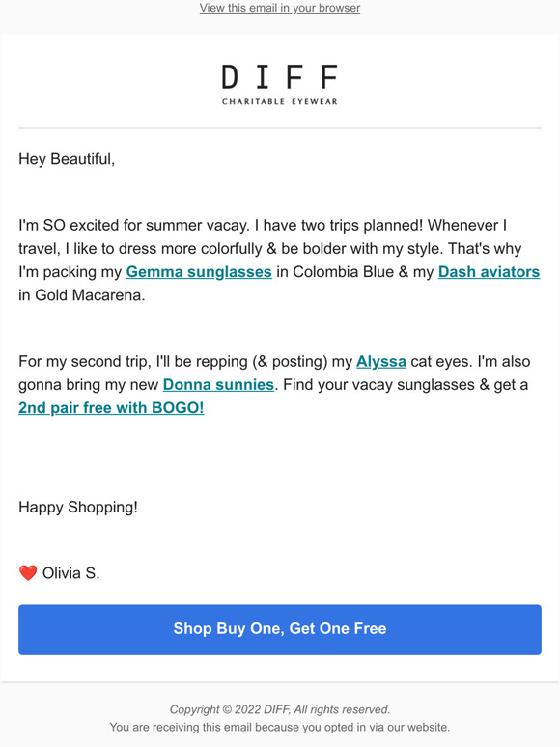Screen dimensions: 560x747
Task: Open the Donna sunnies link
Action: point(218,384)
